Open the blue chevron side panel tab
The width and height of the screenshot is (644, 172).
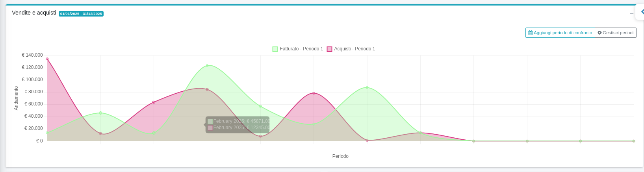(642, 12)
